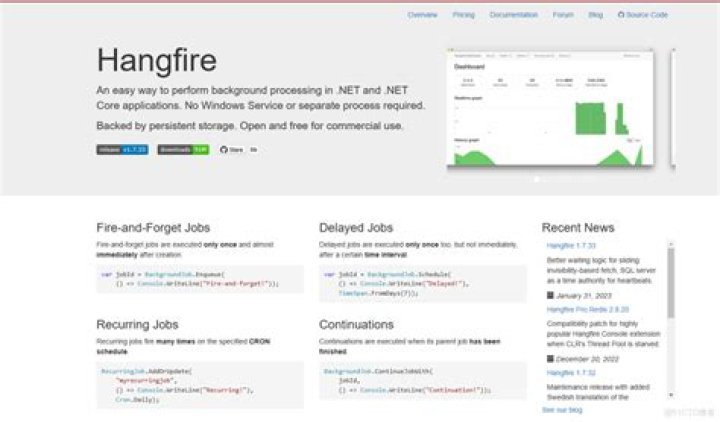720x422 pixels.
Task: Open the Overview nav link
Action: (422, 15)
